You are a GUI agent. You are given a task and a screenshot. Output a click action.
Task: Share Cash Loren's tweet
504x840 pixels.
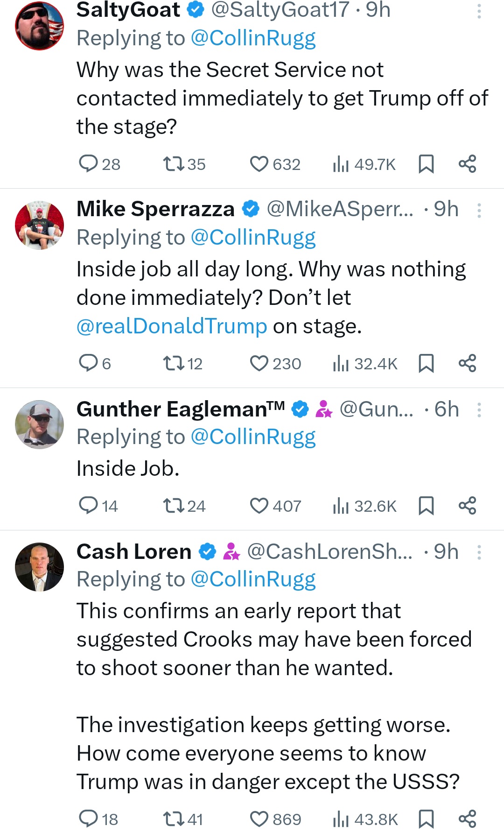[467, 819]
